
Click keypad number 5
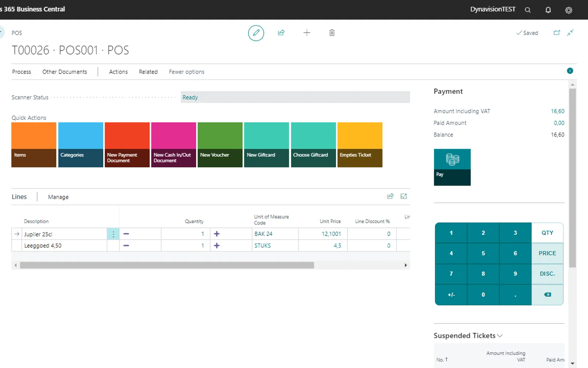483,253
